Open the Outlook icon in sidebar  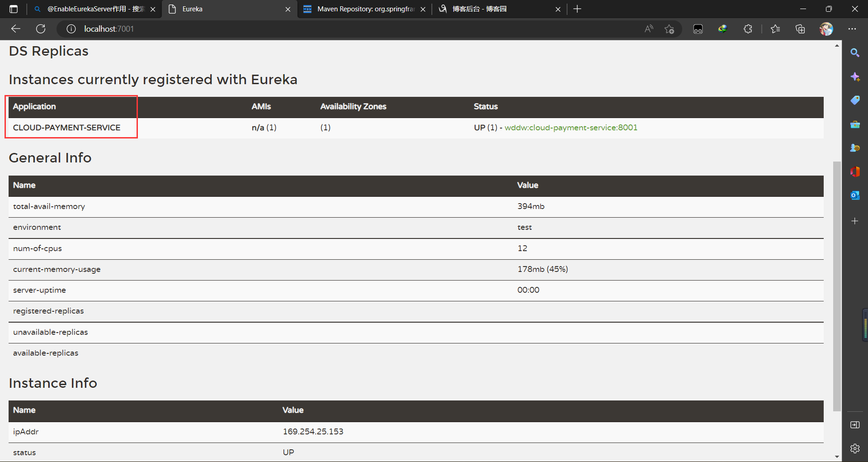tap(854, 195)
